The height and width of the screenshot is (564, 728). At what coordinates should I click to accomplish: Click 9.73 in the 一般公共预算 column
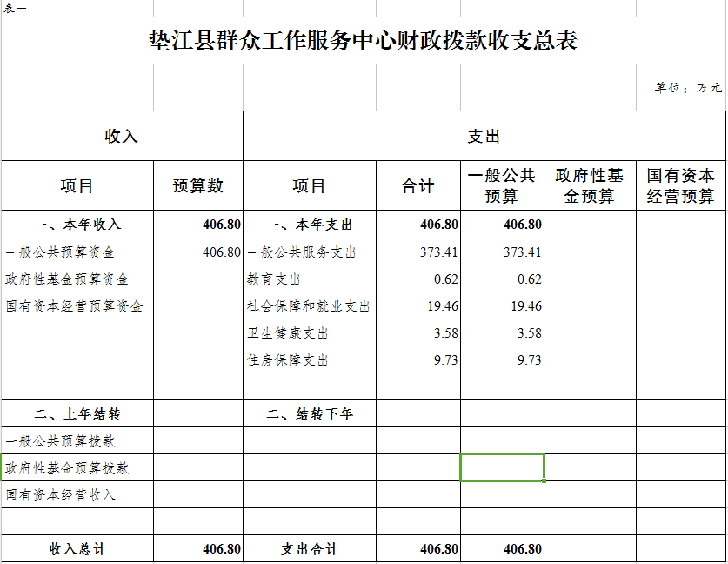(x=502, y=360)
